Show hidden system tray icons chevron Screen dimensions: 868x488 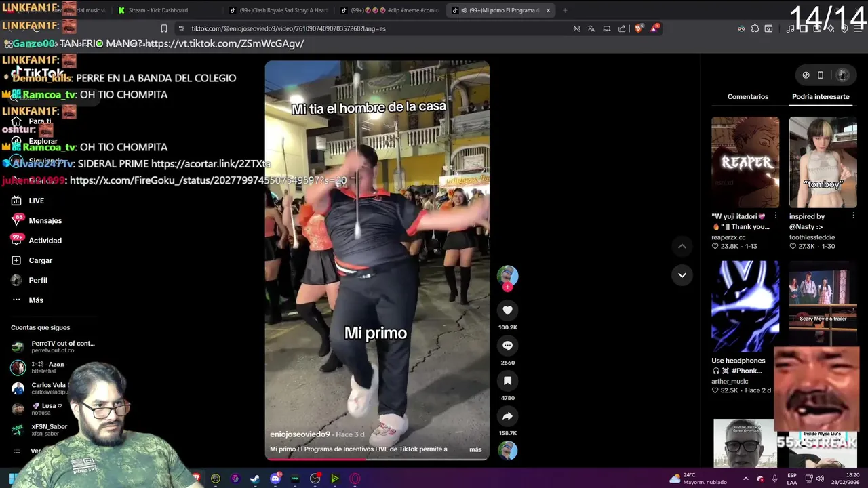(745, 479)
